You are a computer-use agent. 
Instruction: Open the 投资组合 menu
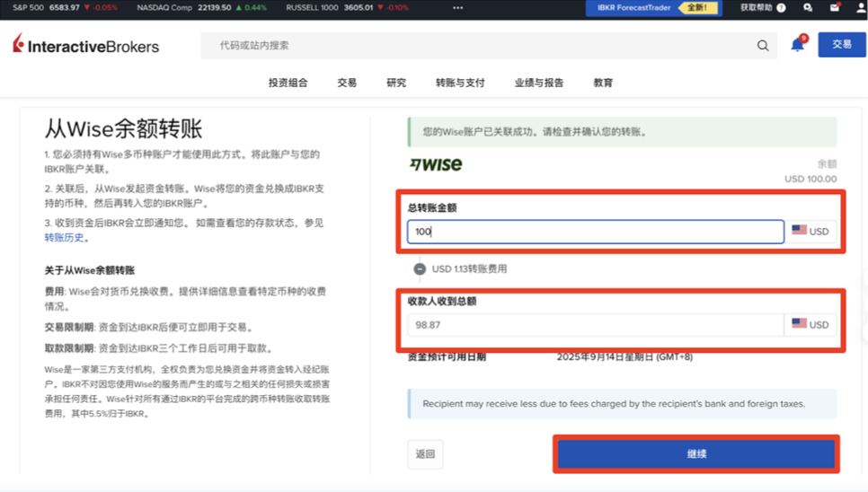pos(288,83)
